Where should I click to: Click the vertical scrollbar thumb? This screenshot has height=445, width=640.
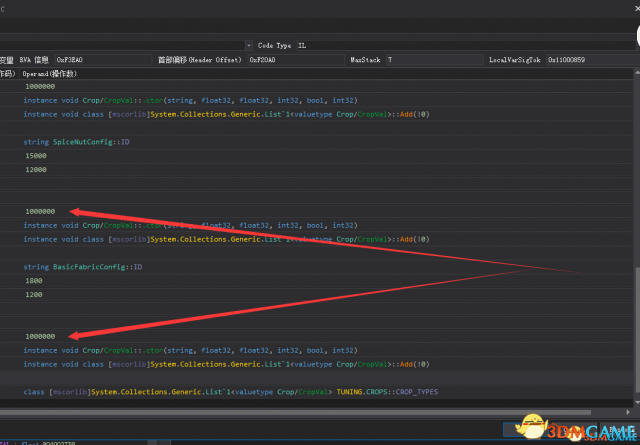pos(637,329)
